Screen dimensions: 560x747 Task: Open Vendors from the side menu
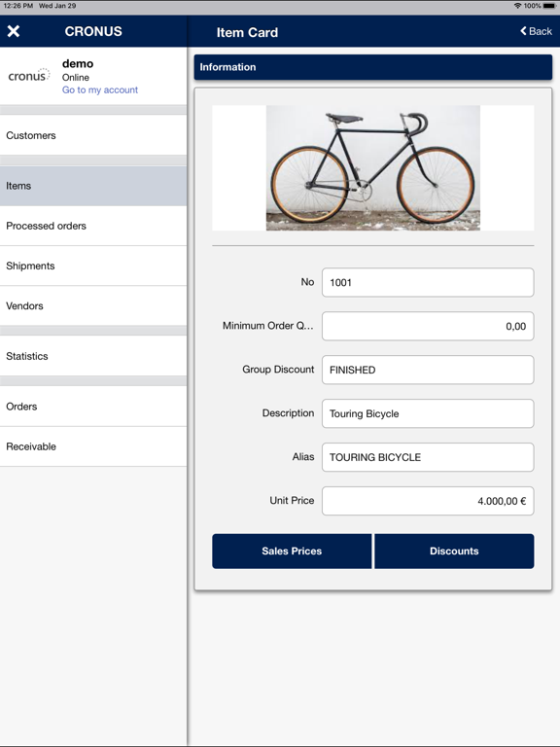(93, 305)
